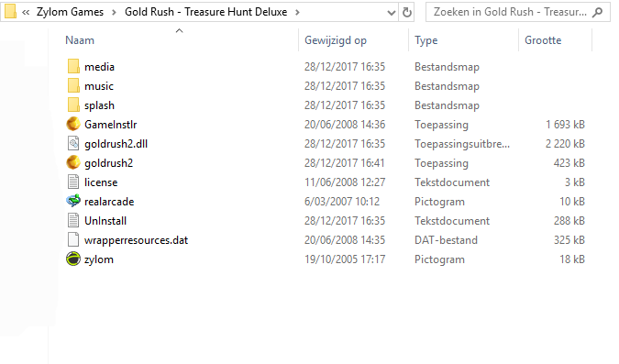
Task: Select the music folder name
Action: point(99,86)
